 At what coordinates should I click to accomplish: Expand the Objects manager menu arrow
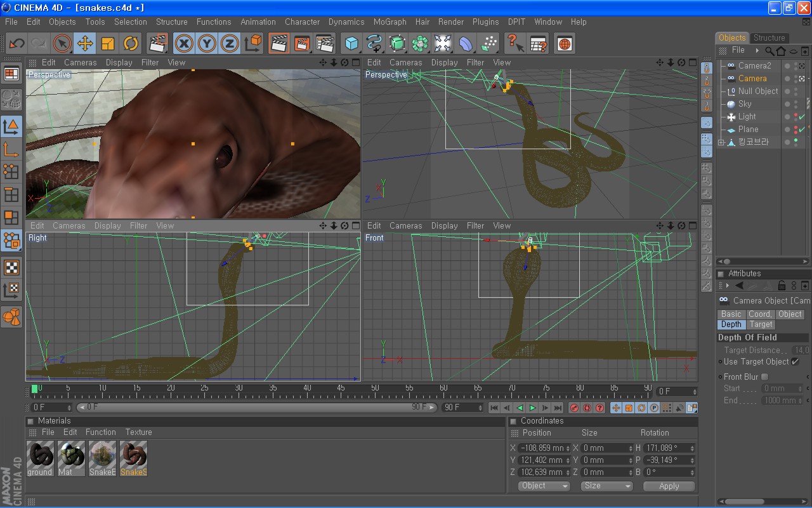[x=757, y=50]
